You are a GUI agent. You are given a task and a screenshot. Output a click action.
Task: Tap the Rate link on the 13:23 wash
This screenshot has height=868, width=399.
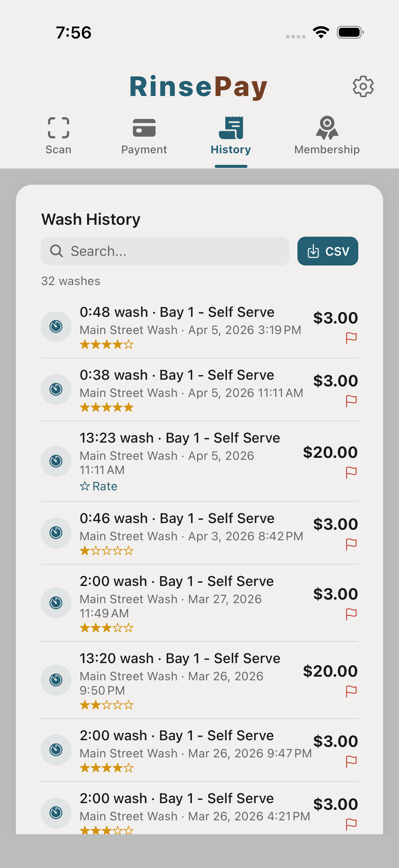(99, 486)
